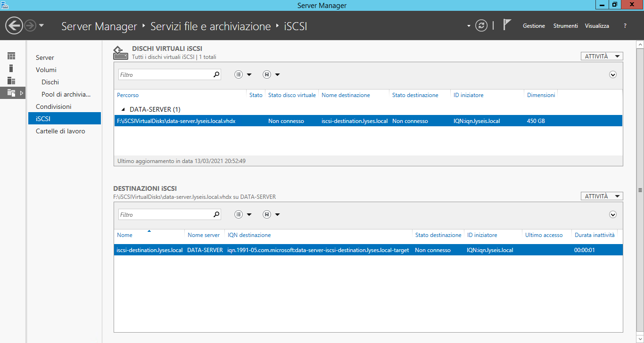The image size is (644, 343).
Task: Sort by Dimensioni column header
Action: (x=541, y=95)
